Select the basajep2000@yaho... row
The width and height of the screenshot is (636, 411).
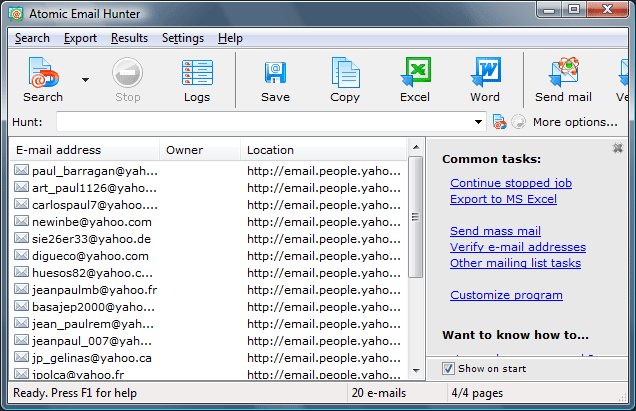pyautogui.click(x=208, y=307)
